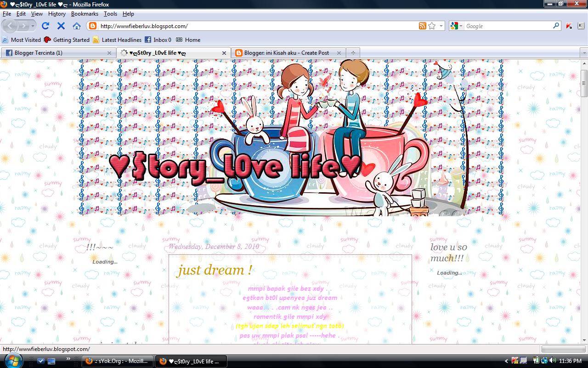Screen dimensions: 588x368
Task: Open the Getting Started bookmark
Action: pos(67,40)
